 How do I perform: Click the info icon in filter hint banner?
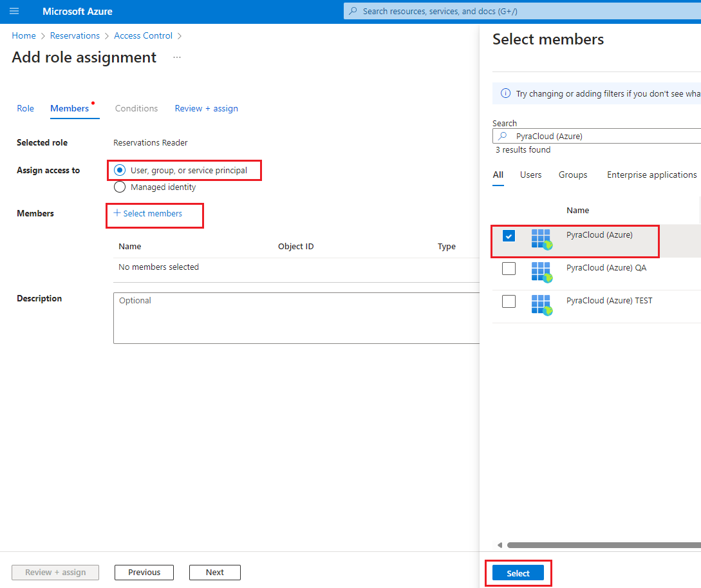[x=506, y=93]
